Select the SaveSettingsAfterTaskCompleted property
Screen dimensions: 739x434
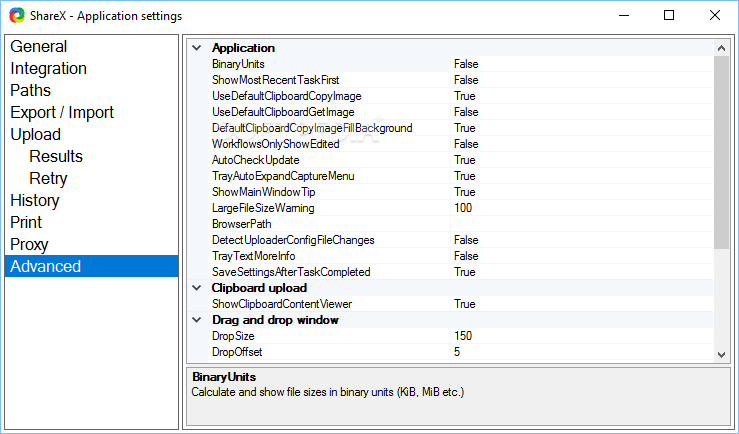tap(291, 272)
